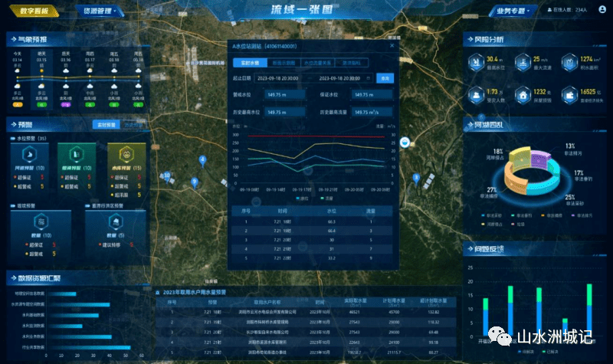This screenshot has width=613, height=364.
Task: Switch to the 实时水情 tab
Action: pyautogui.click(x=251, y=63)
